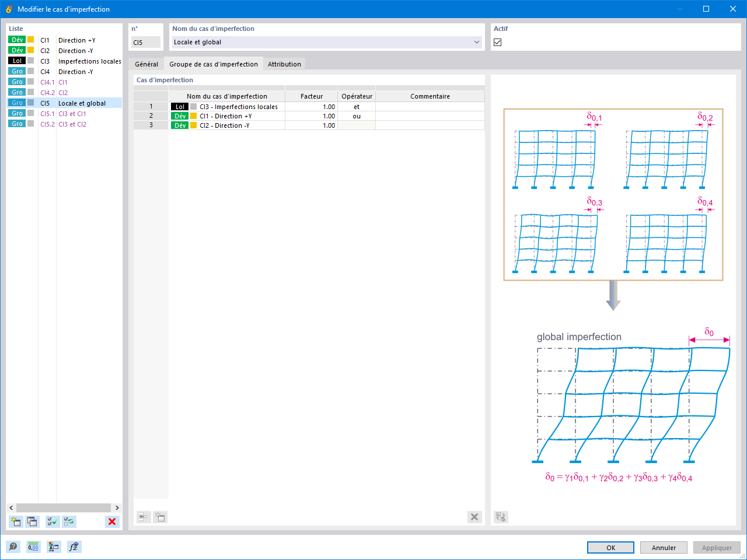Select CI5.2 CI3 et CI2 in list
This screenshot has height=560, width=747.
(64, 124)
